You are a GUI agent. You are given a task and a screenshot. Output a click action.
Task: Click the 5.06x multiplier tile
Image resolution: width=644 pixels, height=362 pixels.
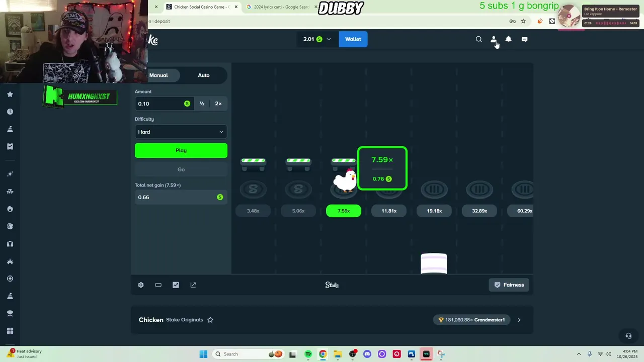pos(298,211)
